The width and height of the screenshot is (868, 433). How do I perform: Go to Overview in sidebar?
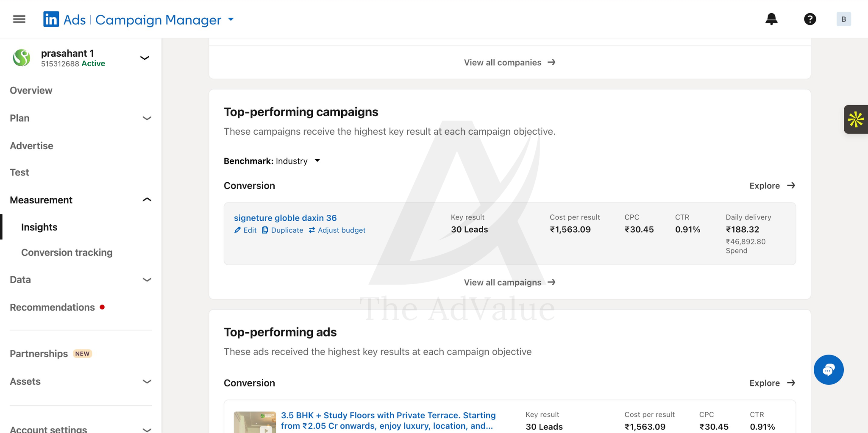click(31, 90)
